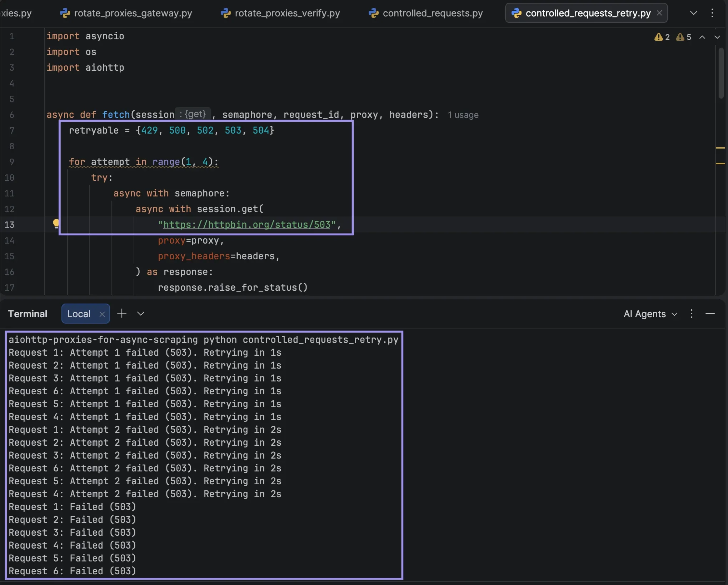
Task: Click 'import aiohttp' line
Action: click(85, 67)
